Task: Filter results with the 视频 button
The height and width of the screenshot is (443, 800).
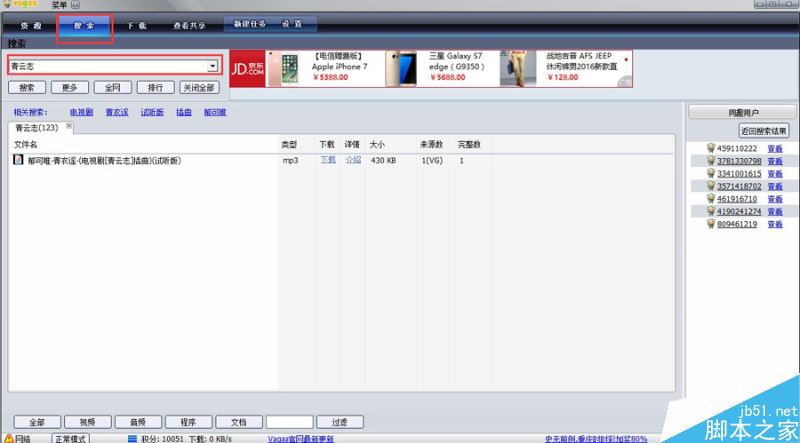Action: (88, 422)
